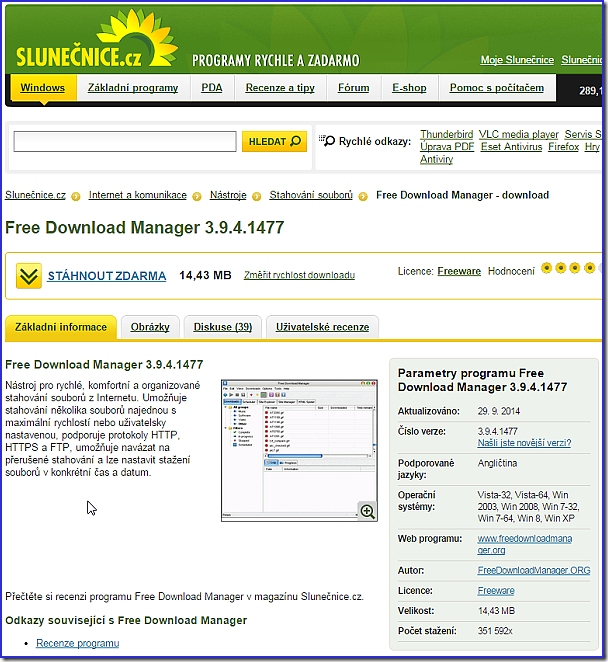This screenshot has width=608, height=662.
Task: Switch to the Diskuse (39) tab
Action: point(223,327)
